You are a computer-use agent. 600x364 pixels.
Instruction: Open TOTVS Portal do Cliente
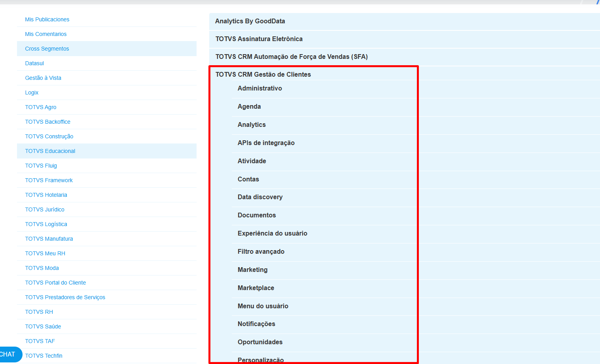tap(55, 283)
